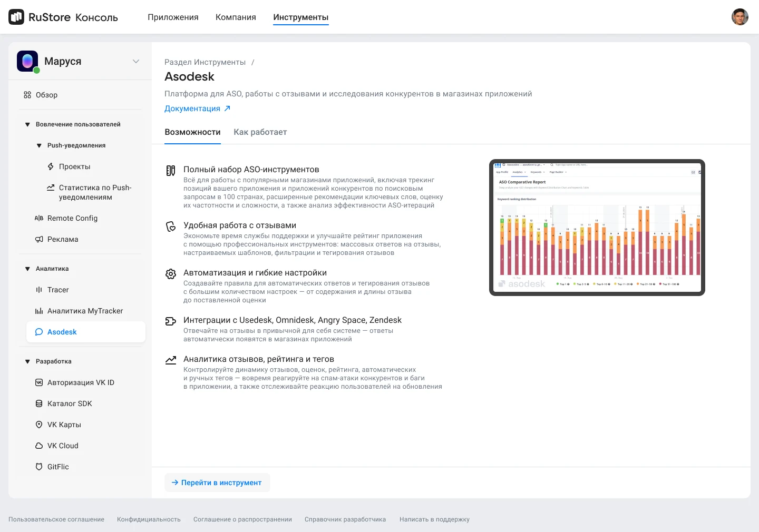Click the Asodesk page heading
The image size is (759, 532).
[x=189, y=77]
